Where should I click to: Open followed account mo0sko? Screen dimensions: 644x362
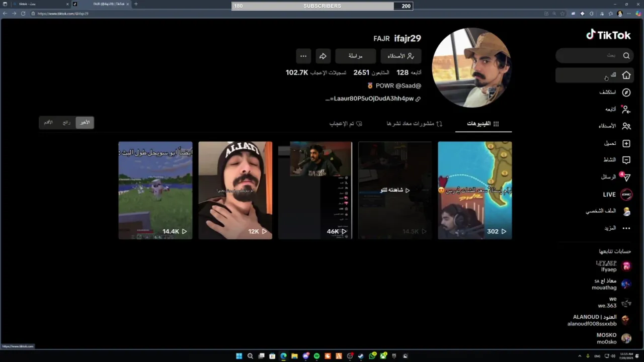613,338
